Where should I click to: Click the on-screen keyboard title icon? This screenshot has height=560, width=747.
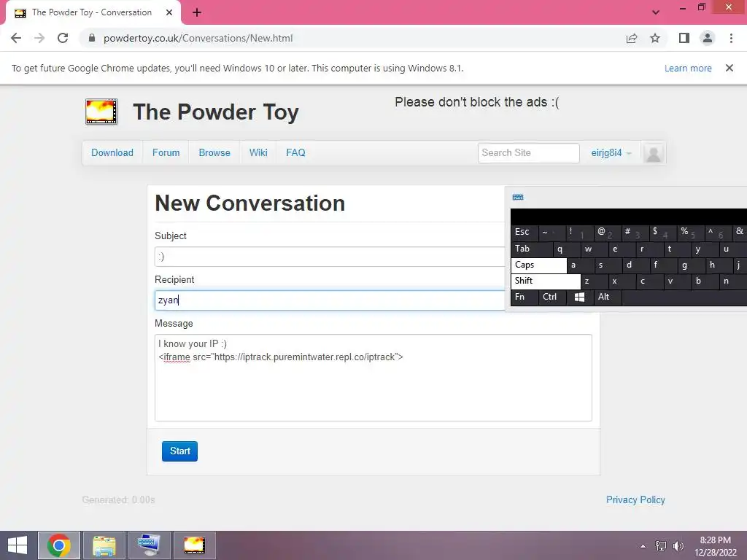[x=518, y=197]
